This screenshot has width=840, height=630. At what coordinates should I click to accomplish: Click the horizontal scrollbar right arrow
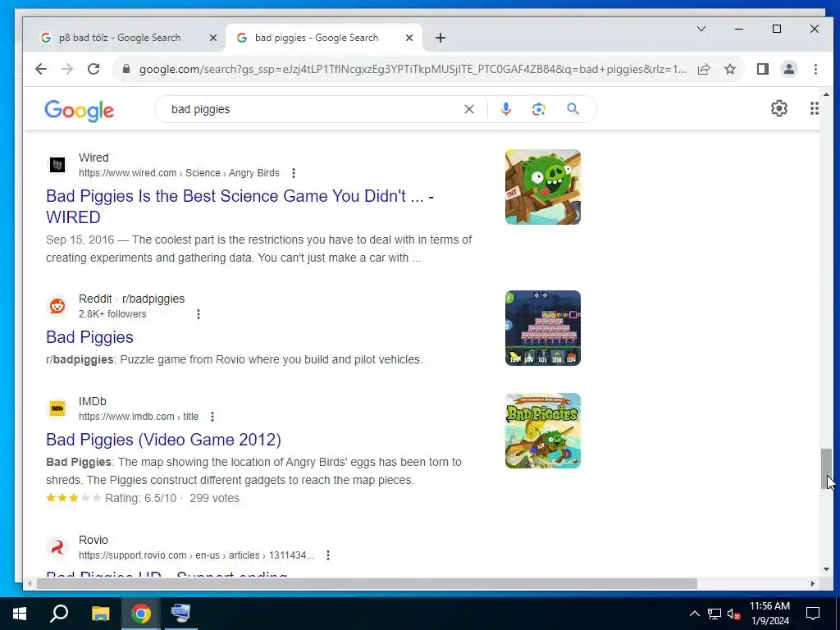[813, 583]
